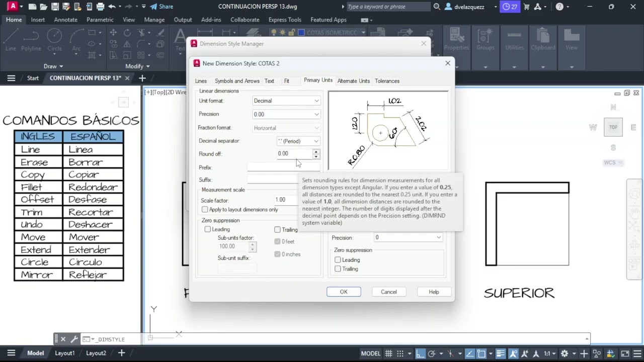Screen dimensions: 644x362
Task: Click the Help button in dialog
Action: tap(434, 292)
